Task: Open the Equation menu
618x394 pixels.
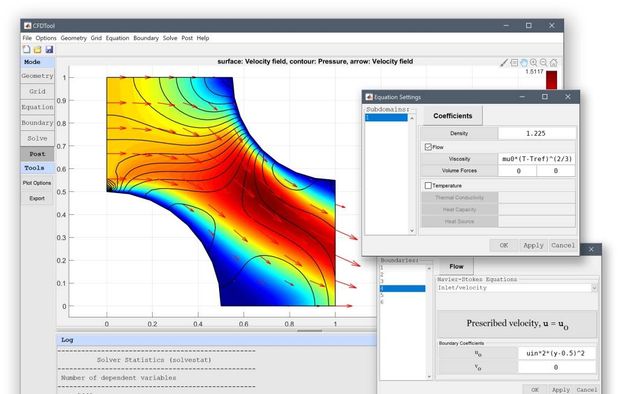Action: click(x=117, y=38)
